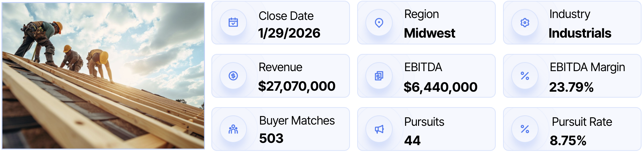Click the location pin icon for Region
This screenshot has height=153, width=644.
[379, 22]
